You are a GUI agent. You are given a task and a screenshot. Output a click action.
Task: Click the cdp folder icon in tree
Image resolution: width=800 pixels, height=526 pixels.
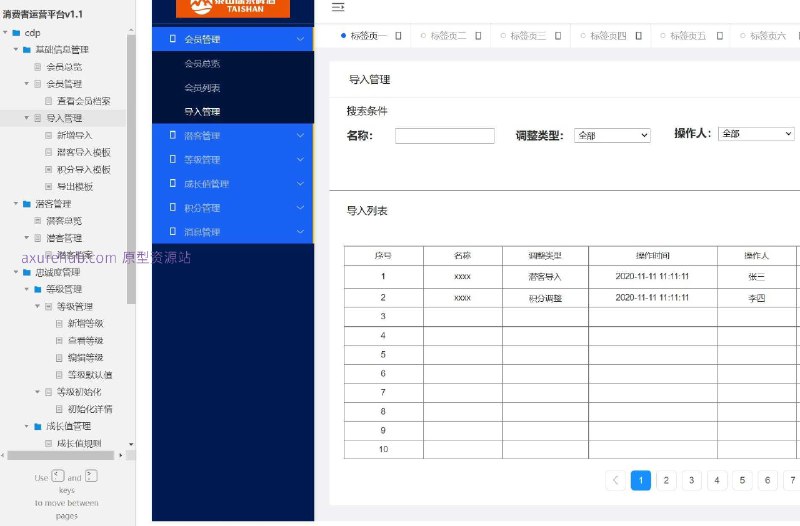pyautogui.click(x=16, y=33)
